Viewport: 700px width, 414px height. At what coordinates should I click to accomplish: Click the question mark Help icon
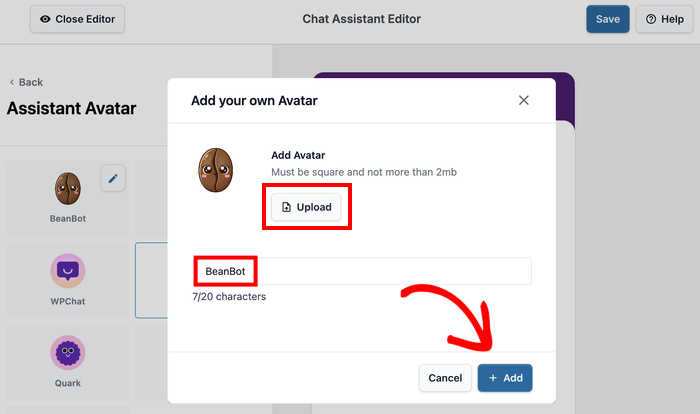pos(651,19)
